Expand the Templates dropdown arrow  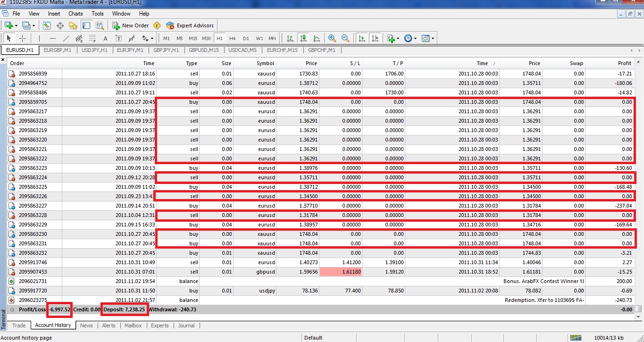click(433, 38)
